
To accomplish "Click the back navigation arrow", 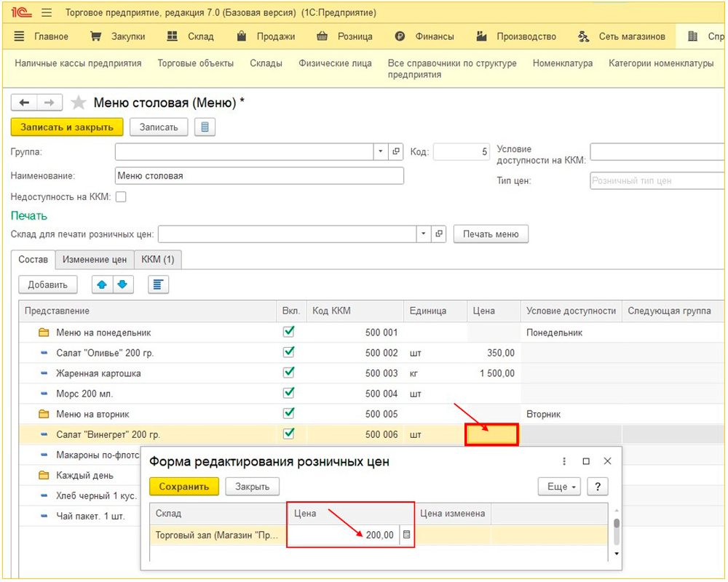I will [25, 103].
